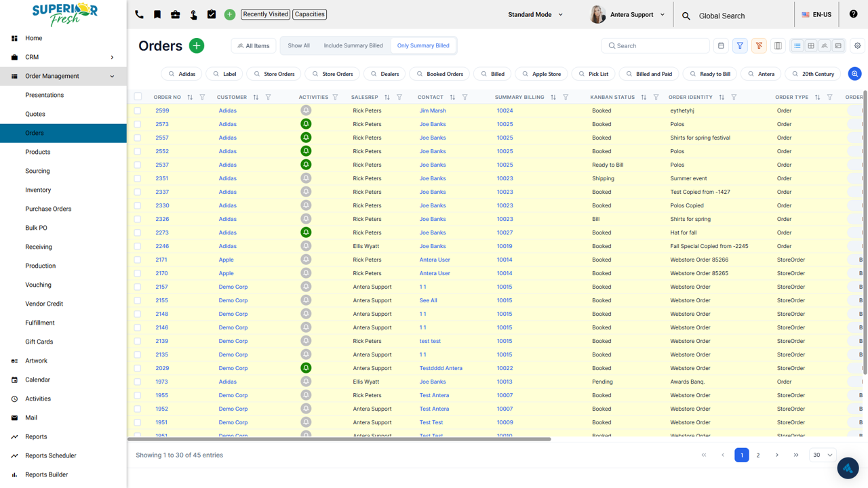
Task: Select the checkbox for order 2599
Action: coord(138,110)
